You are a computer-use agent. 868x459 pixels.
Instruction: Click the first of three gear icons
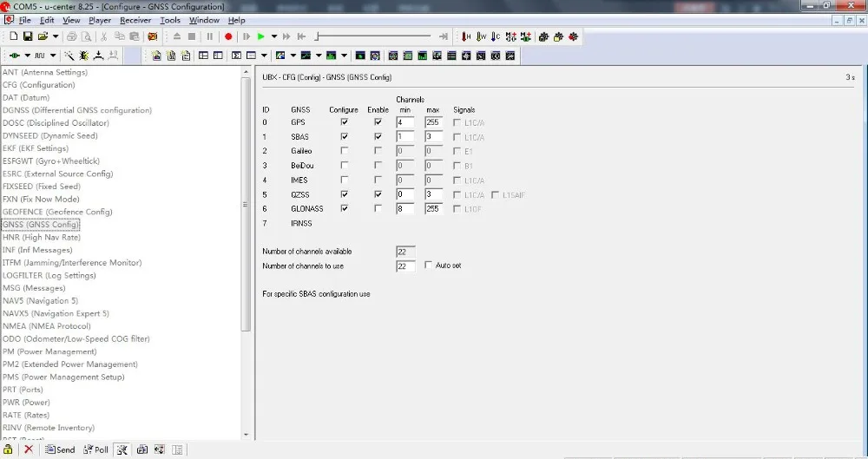543,36
